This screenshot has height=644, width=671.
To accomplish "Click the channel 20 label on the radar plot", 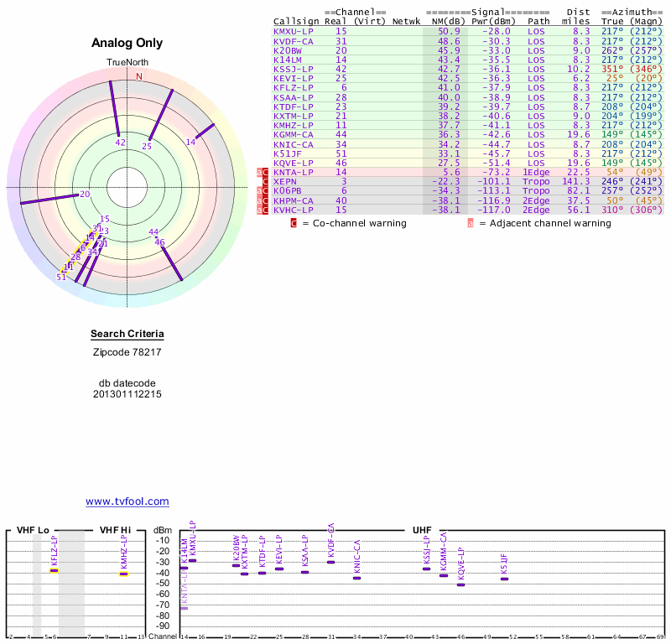I will [x=85, y=195].
